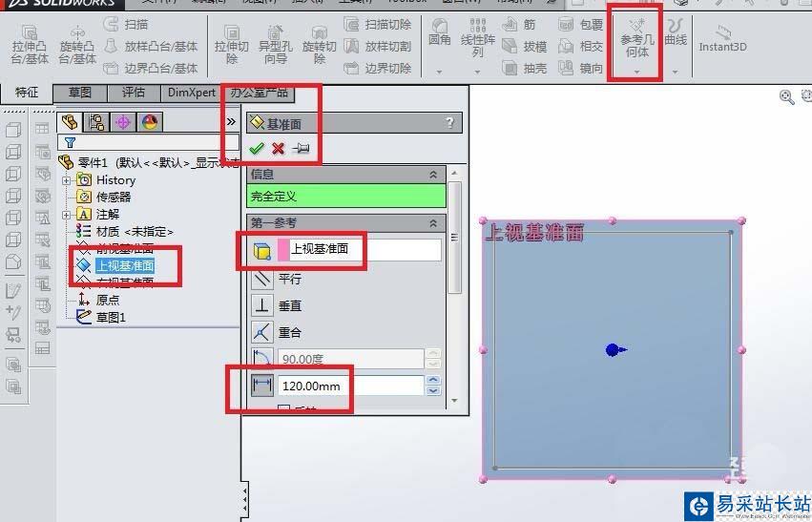This screenshot has height=522, width=812.
Task: Switch to the PropertyManager tab icon
Action: point(96,122)
